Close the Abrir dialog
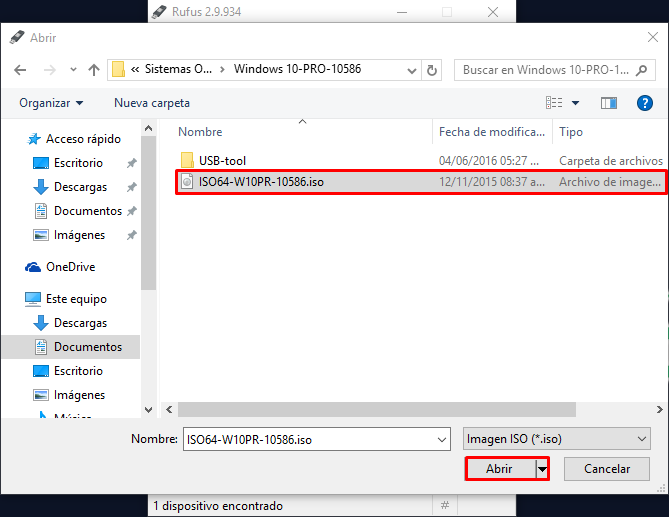669x517 pixels. [653, 38]
